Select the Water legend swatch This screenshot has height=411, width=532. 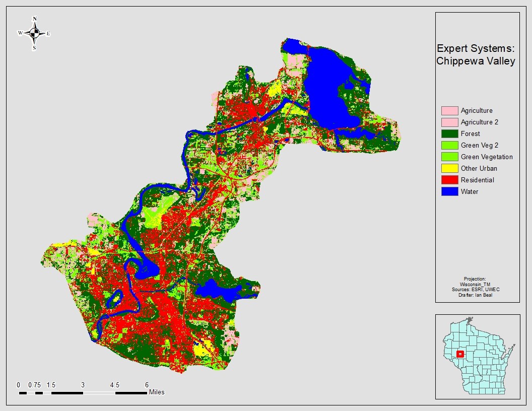pos(448,191)
